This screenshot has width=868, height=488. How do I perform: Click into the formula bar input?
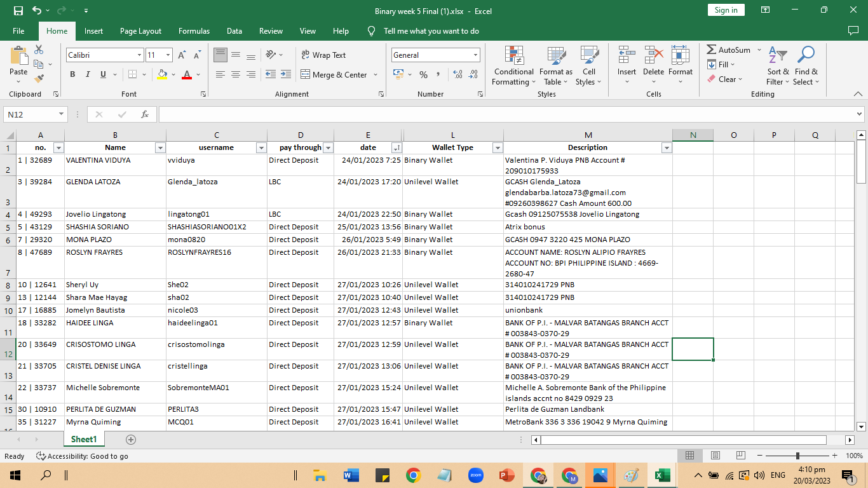tap(506, 114)
